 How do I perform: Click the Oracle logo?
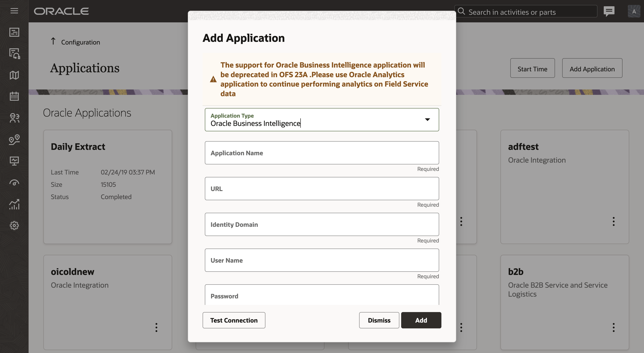(x=61, y=11)
